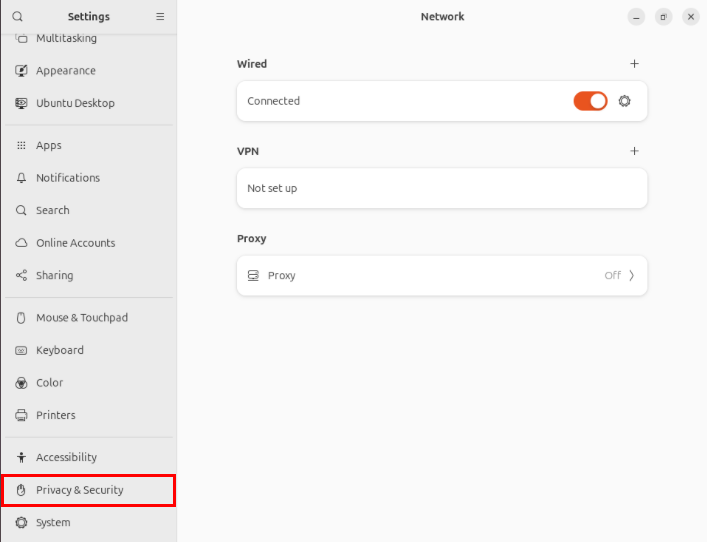
Task: Click the Sharing icon
Action: [21, 276]
